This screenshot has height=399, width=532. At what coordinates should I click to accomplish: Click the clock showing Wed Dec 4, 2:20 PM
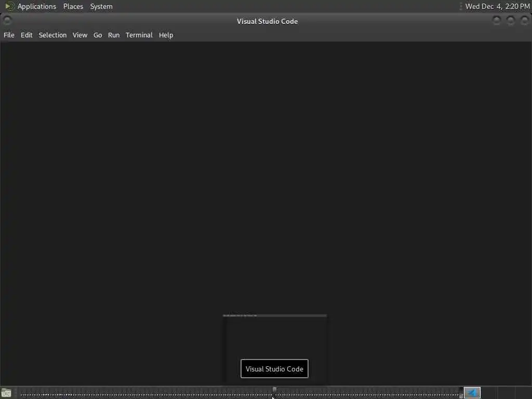pyautogui.click(x=497, y=6)
